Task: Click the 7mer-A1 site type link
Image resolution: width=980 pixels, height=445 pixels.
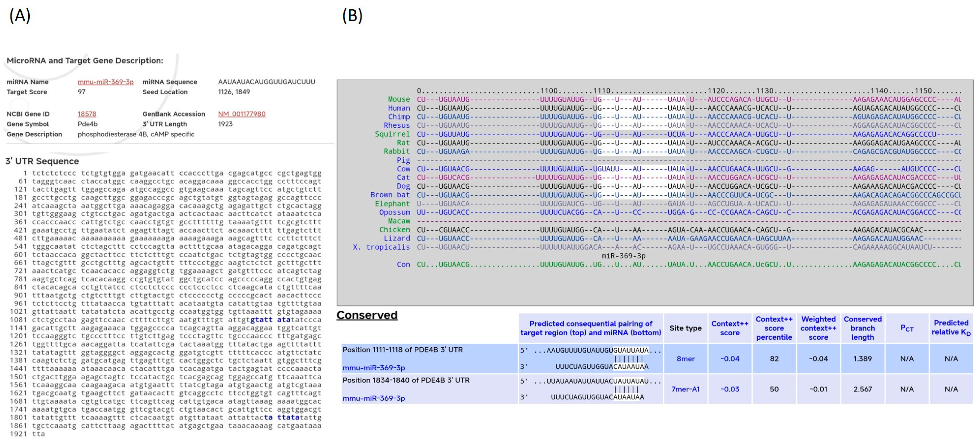Action: [685, 389]
